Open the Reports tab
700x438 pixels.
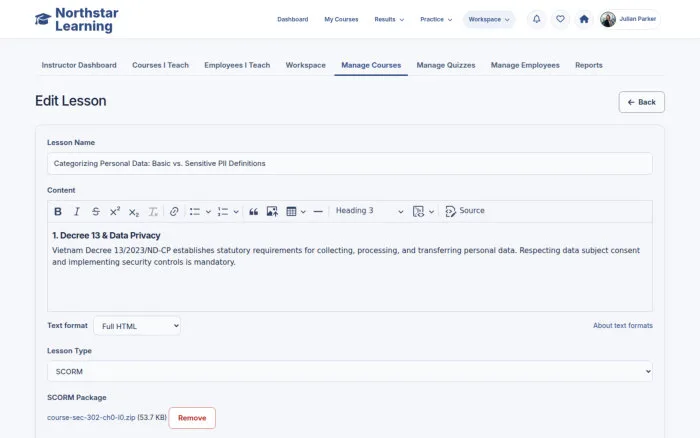click(x=589, y=65)
